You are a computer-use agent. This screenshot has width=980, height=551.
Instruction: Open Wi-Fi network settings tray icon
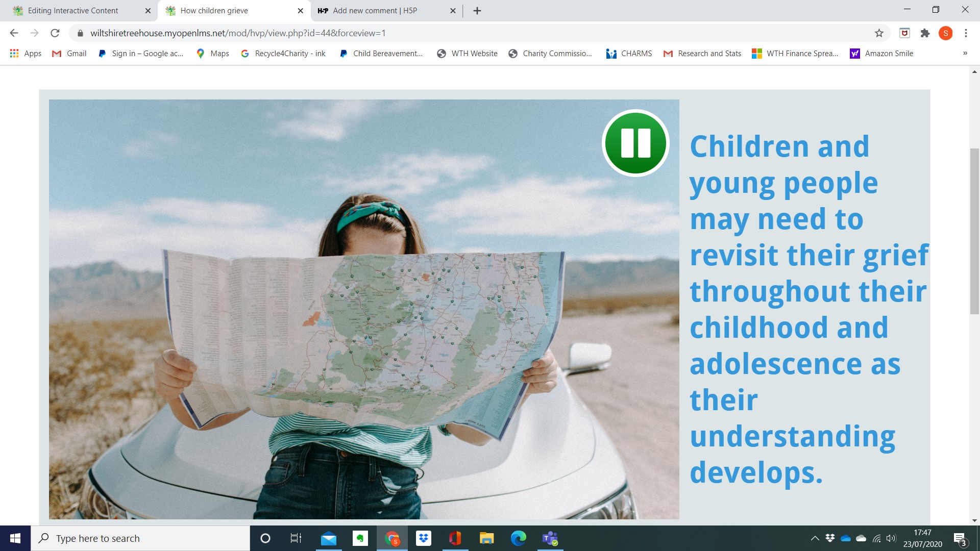876,538
